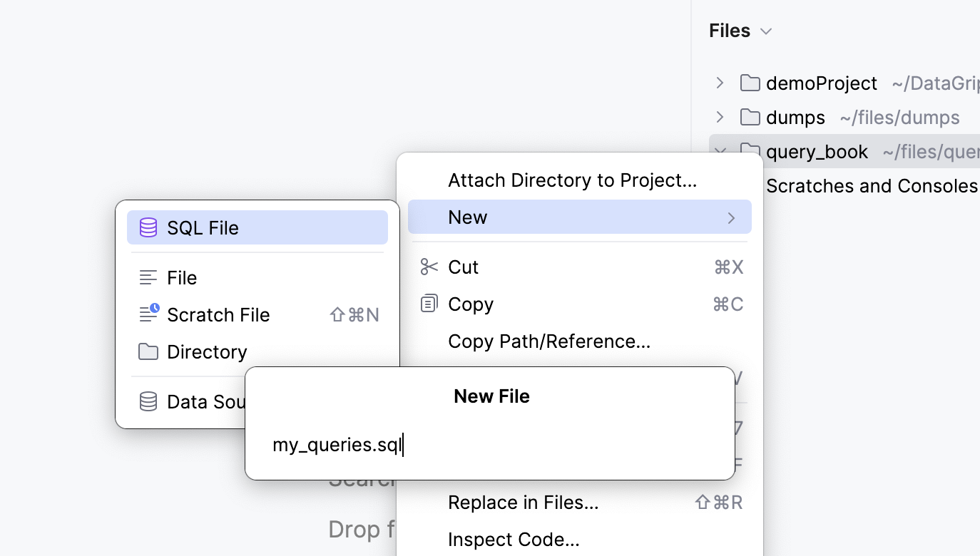Click the demoProject folder icon
The width and height of the screenshot is (980, 556).
pos(750,83)
